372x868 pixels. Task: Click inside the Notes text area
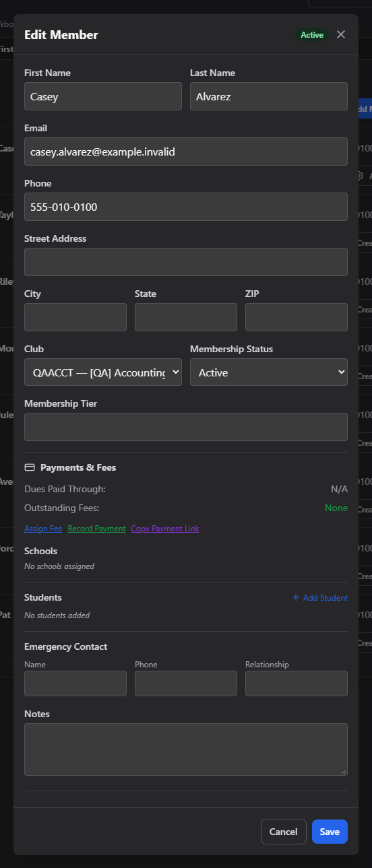(x=186, y=749)
